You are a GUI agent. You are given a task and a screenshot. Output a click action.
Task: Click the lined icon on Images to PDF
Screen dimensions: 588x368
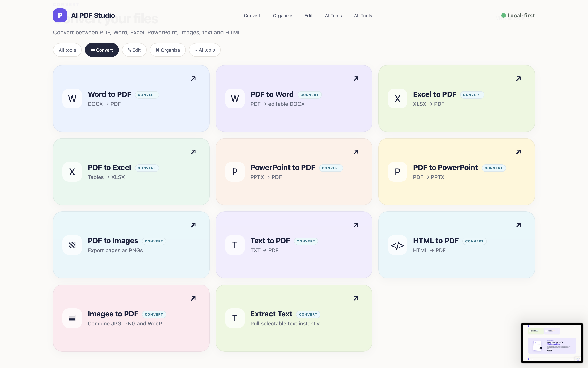(x=72, y=318)
